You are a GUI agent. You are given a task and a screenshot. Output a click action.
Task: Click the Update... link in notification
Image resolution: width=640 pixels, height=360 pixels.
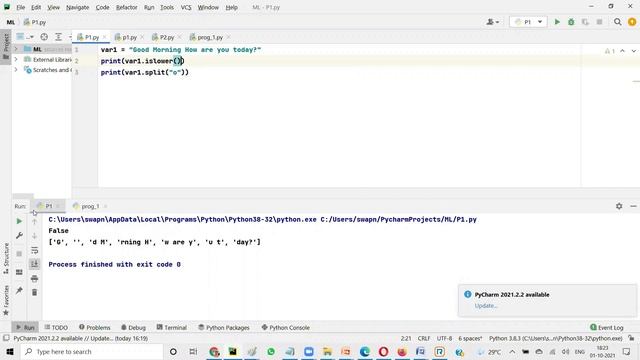pyautogui.click(x=486, y=306)
